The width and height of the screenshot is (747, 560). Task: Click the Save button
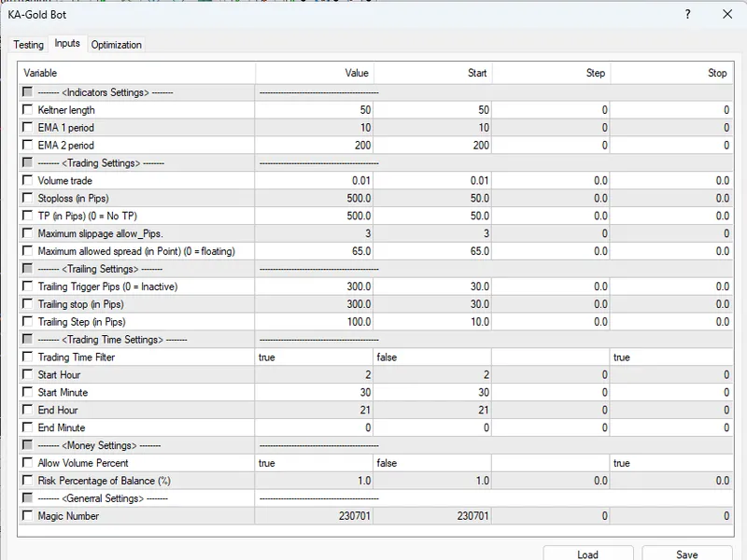[686, 553]
